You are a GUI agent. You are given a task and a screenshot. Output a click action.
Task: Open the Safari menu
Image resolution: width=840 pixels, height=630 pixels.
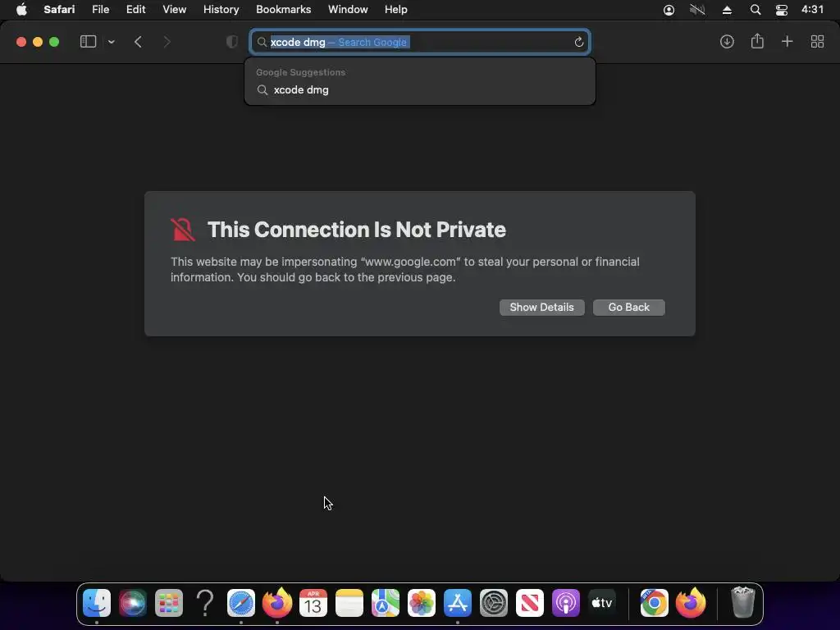pos(59,10)
